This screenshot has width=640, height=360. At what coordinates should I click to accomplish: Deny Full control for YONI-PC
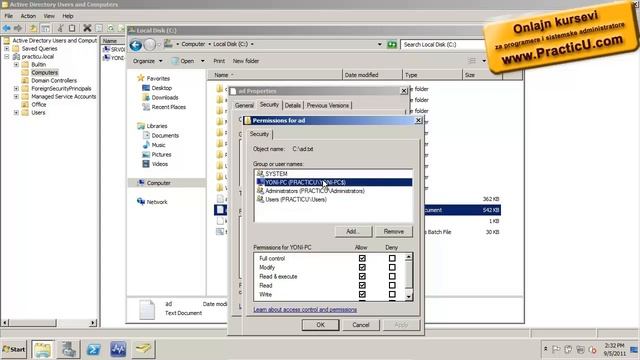tap(392, 258)
